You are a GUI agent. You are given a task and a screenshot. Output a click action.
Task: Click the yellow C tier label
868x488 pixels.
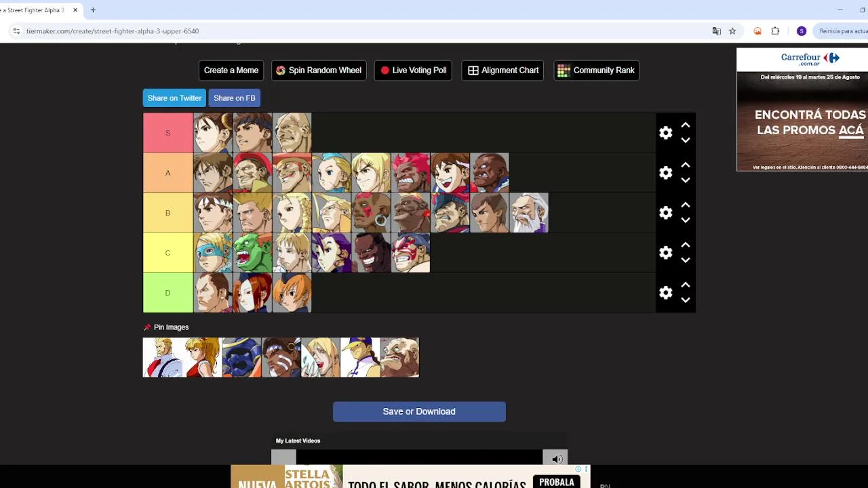pyautogui.click(x=168, y=253)
